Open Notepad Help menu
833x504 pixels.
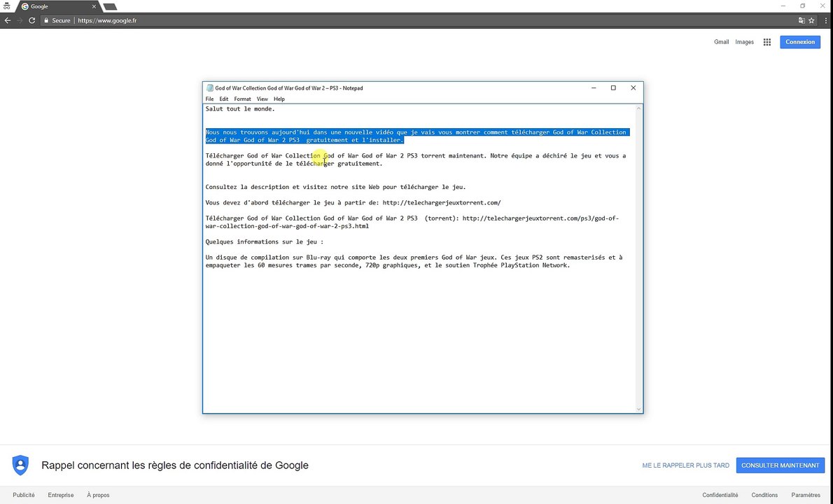click(x=279, y=99)
